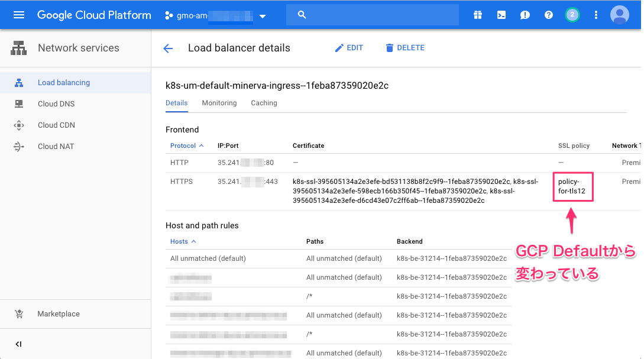Switch to the Caching tab

[x=264, y=103]
